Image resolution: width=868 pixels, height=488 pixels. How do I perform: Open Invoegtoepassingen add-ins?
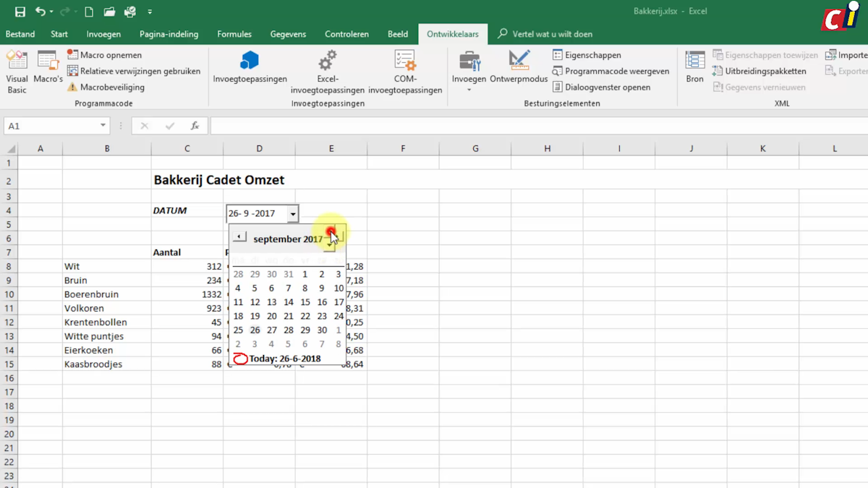point(250,67)
